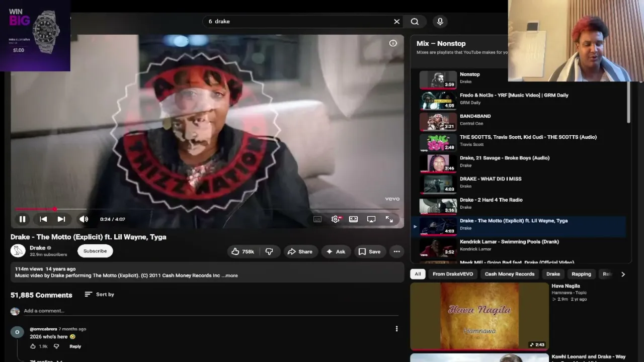Play BAND4BAND by Central Cee
Screen dimensions: 644x362
click(518, 121)
